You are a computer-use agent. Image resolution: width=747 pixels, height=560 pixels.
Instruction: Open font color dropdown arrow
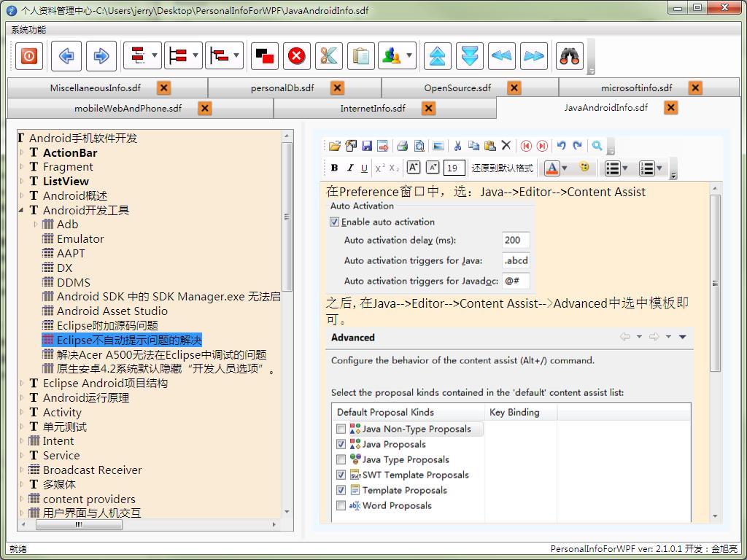(x=565, y=168)
